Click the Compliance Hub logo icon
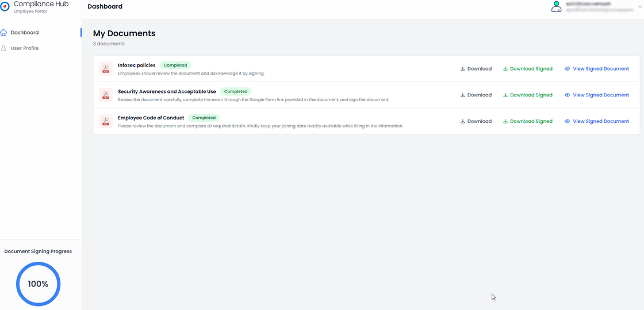This screenshot has width=644, height=310. click(x=5, y=7)
